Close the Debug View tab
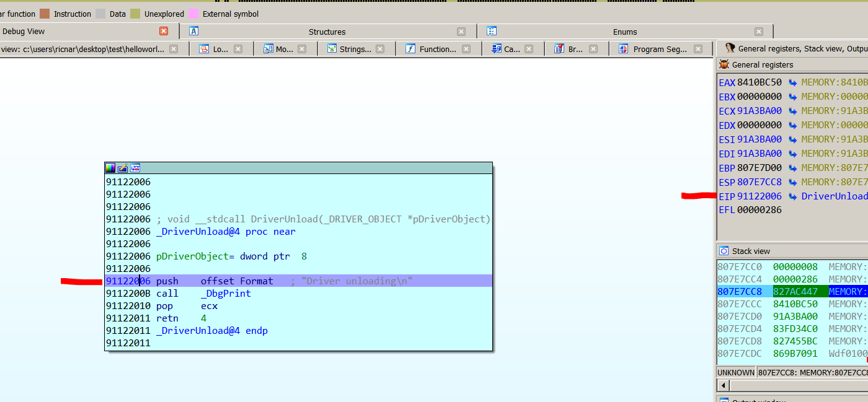Image resolution: width=868 pixels, height=402 pixels. pyautogui.click(x=164, y=31)
